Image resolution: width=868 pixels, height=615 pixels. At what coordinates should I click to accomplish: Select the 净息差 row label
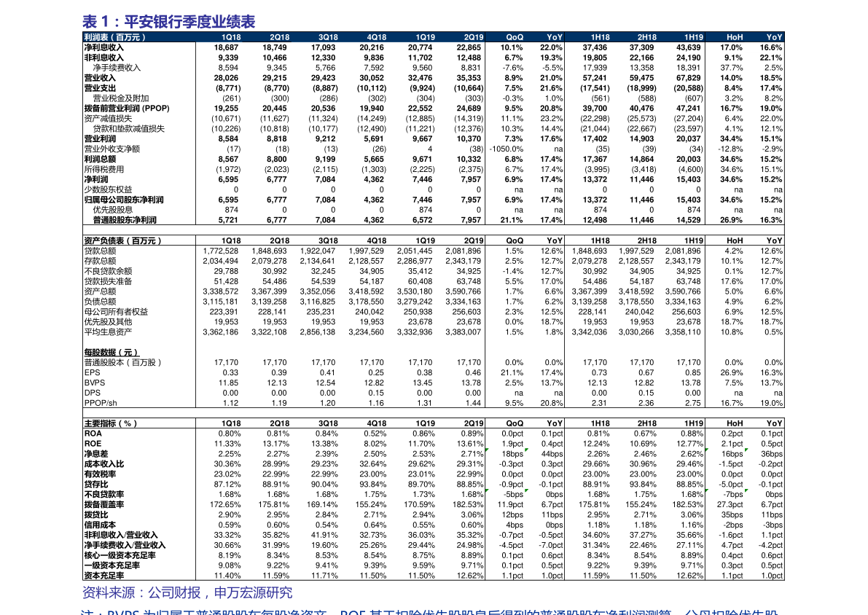[x=95, y=454]
